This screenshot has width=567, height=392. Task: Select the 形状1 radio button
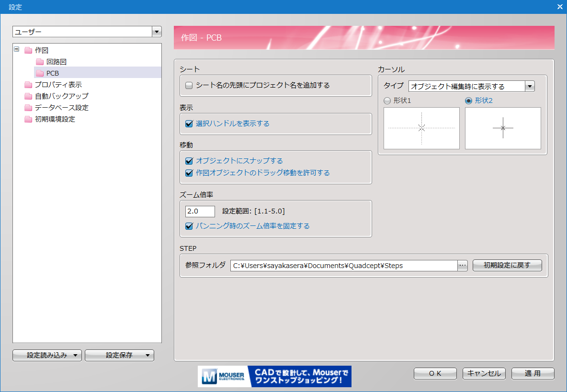pos(387,101)
